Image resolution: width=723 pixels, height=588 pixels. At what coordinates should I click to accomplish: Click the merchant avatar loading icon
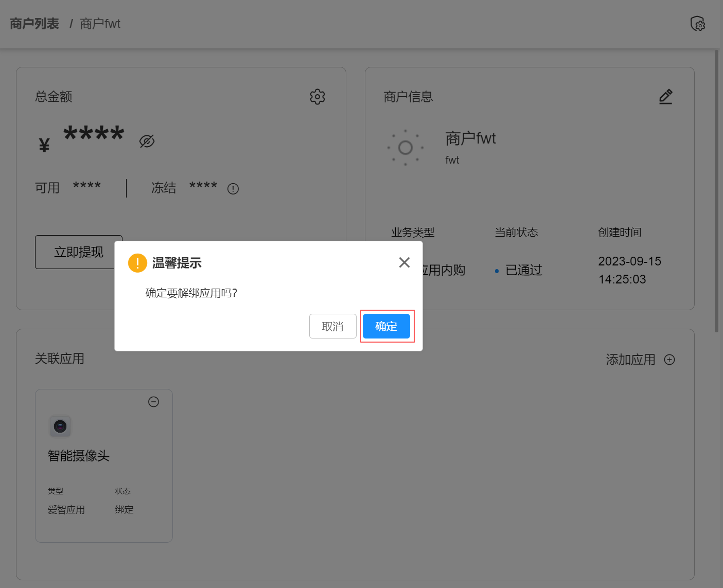tap(405, 148)
